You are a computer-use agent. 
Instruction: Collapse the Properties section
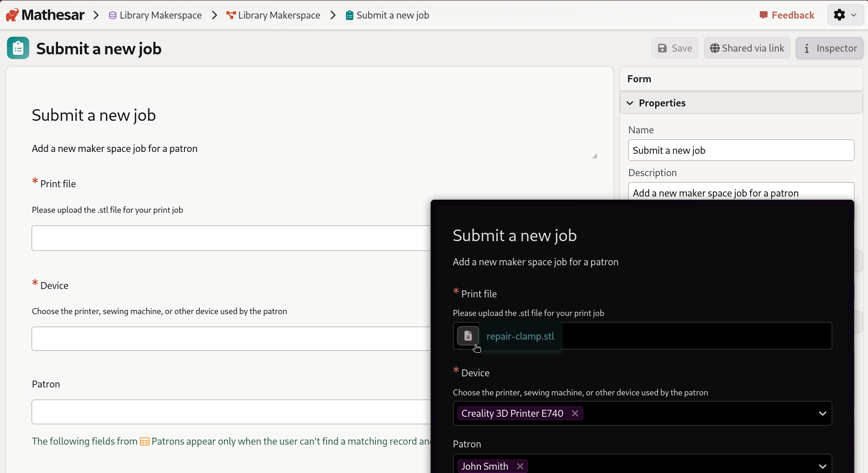point(630,103)
